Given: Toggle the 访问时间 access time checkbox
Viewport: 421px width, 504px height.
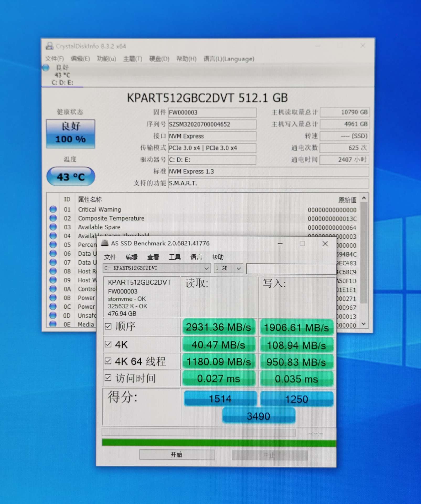Looking at the screenshot, I should [108, 378].
